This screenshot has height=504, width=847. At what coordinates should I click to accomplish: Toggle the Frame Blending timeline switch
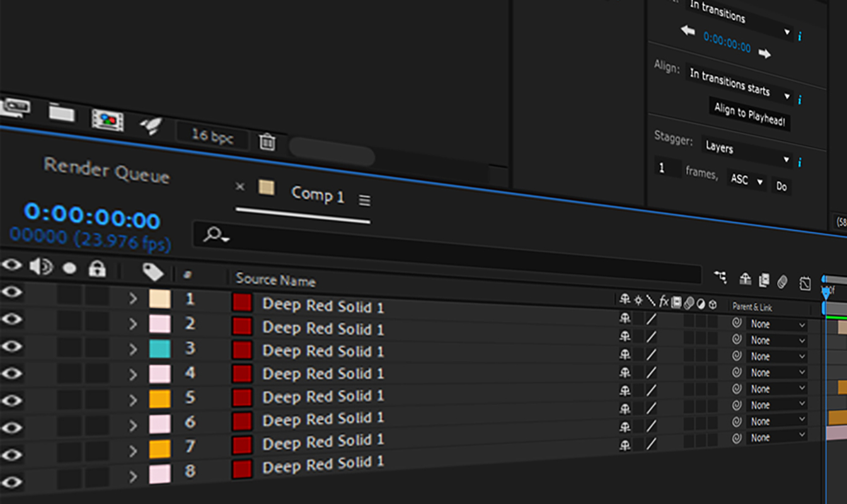tap(764, 279)
